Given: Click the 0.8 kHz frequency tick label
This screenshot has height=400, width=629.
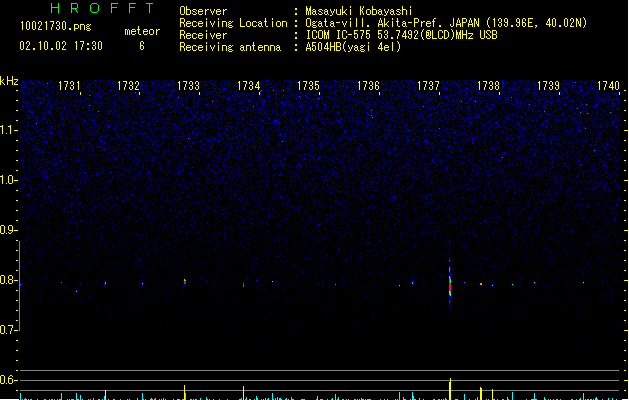Looking at the screenshot, I should click(8, 280).
